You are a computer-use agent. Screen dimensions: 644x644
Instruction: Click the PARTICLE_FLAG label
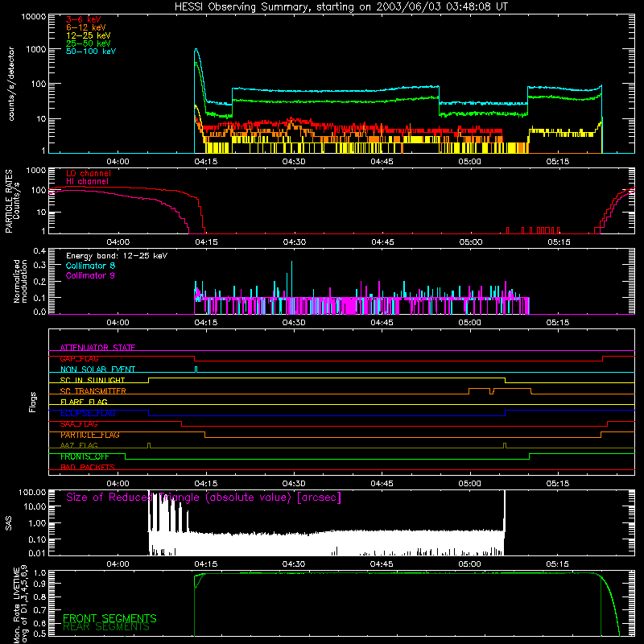(x=90, y=435)
